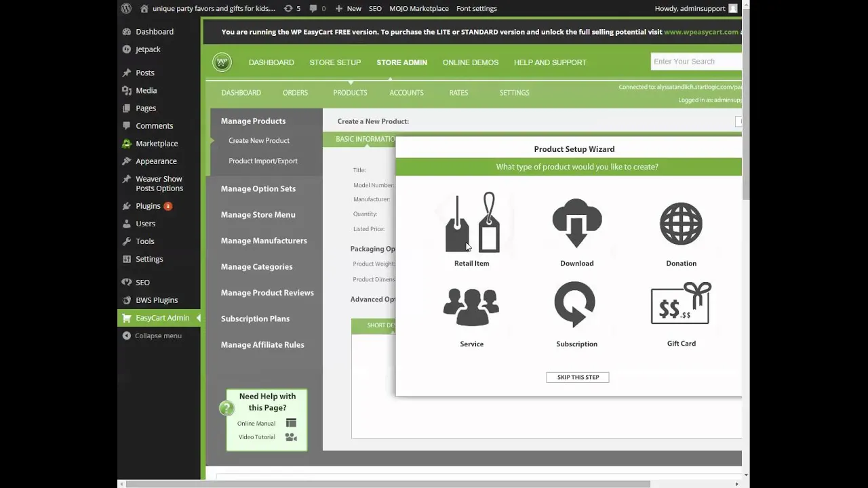Image resolution: width=868 pixels, height=488 pixels.
Task: Open the ONLINE DEMOS menu
Action: coord(471,62)
